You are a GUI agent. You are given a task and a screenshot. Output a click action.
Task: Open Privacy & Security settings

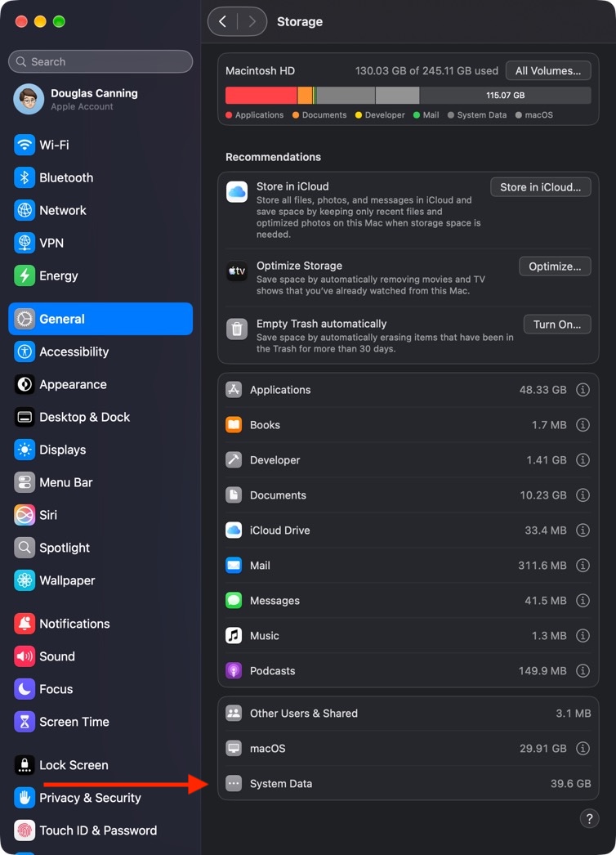pyautogui.click(x=100, y=798)
